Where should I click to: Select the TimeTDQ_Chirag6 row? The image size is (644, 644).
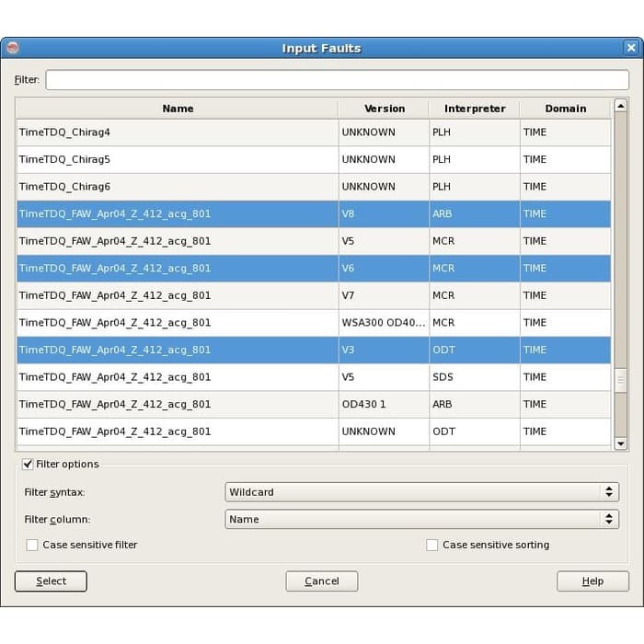pyautogui.click(x=314, y=187)
